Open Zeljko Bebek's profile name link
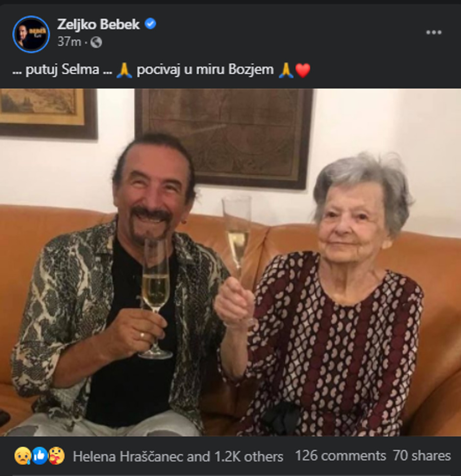Screen dimensions: 461x476 98,24
